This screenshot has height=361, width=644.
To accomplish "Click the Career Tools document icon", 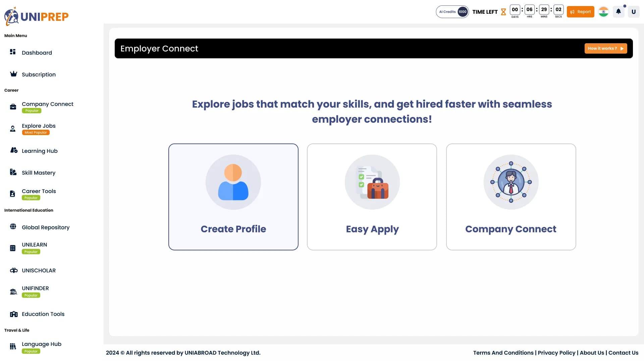I will [12, 194].
